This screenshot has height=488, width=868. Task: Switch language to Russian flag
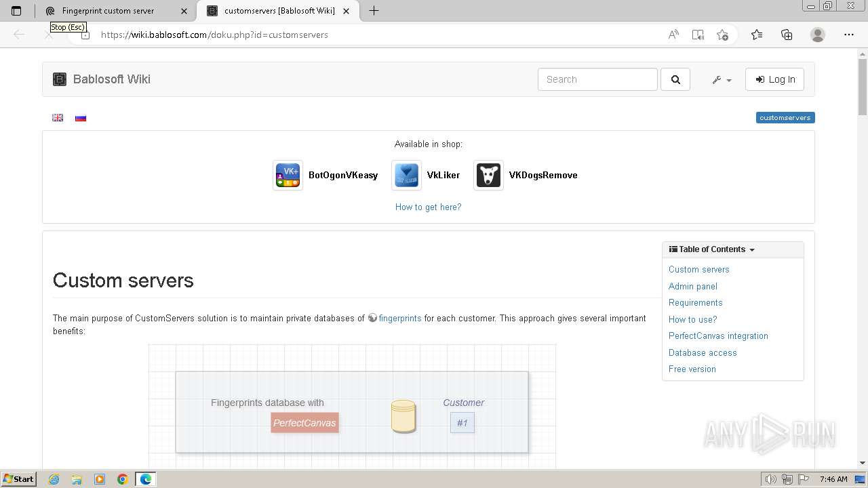coord(81,118)
